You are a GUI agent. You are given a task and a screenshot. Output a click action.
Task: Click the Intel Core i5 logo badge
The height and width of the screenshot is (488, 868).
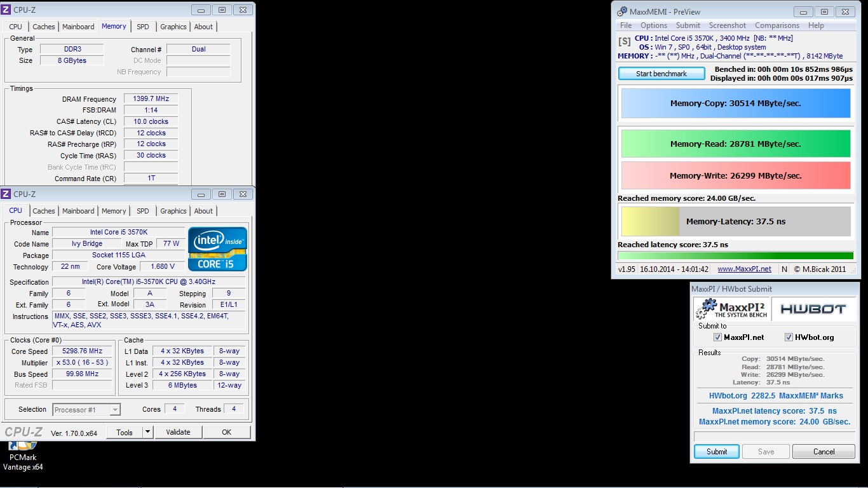tap(217, 249)
